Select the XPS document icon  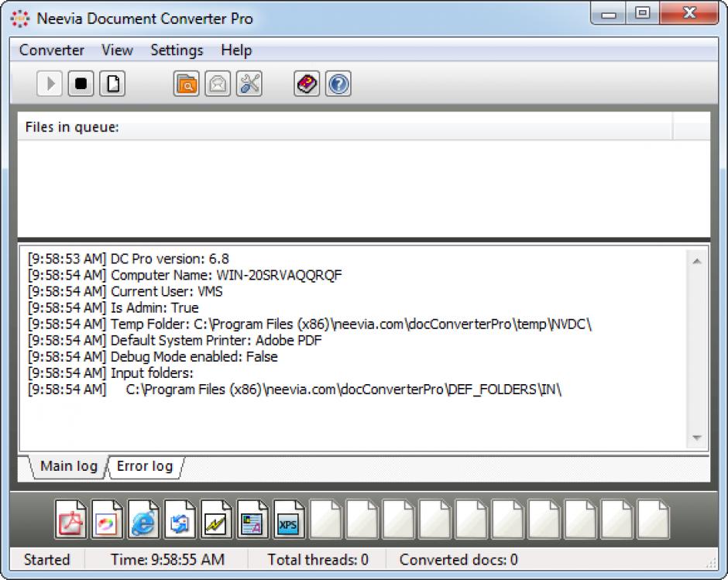click(x=289, y=519)
